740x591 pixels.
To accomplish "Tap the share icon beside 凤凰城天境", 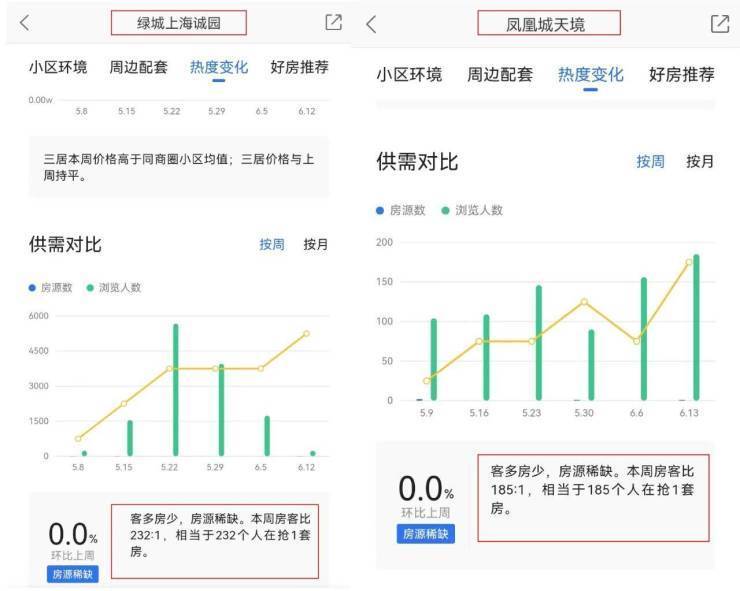I will 719,25.
